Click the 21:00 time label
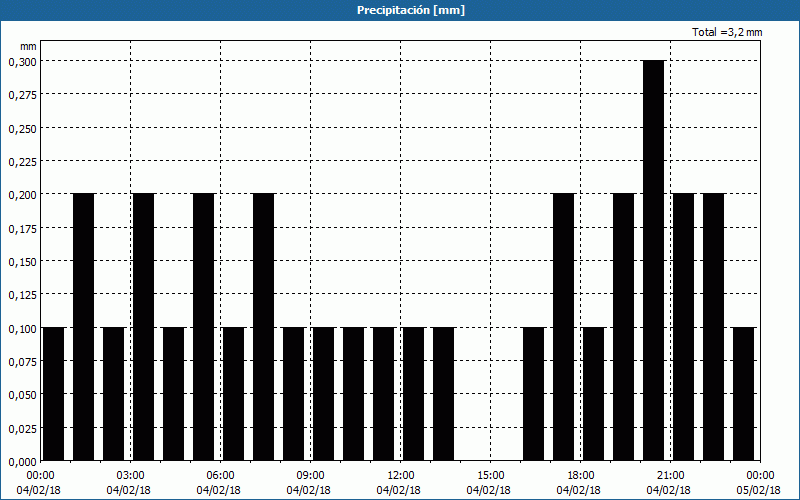The width and height of the screenshot is (800, 500). (x=670, y=476)
